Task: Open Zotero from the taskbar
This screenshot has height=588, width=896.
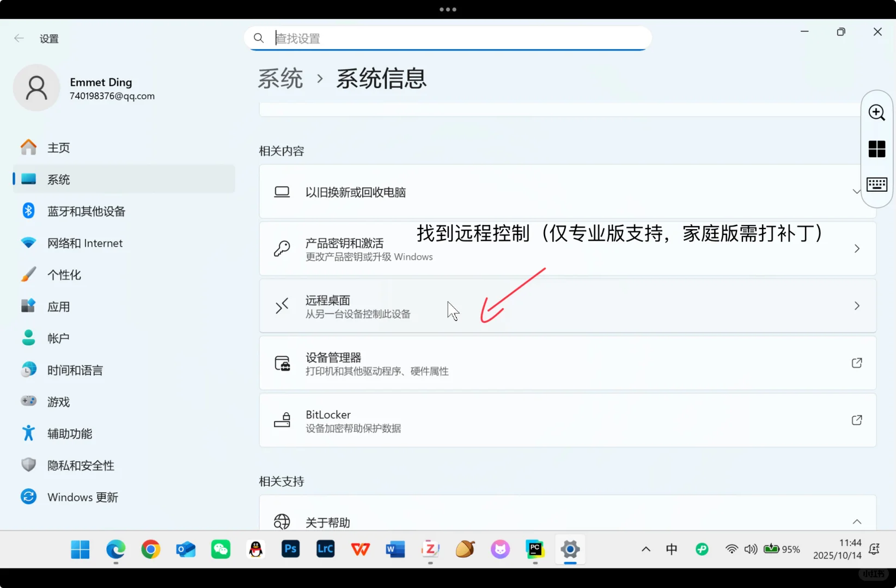Action: click(x=430, y=549)
